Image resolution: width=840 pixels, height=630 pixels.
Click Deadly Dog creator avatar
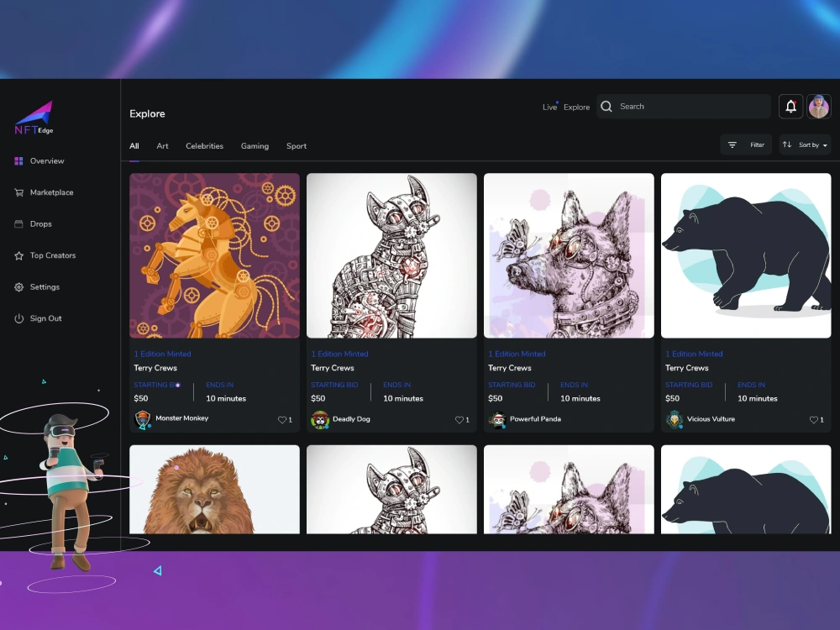(320, 419)
